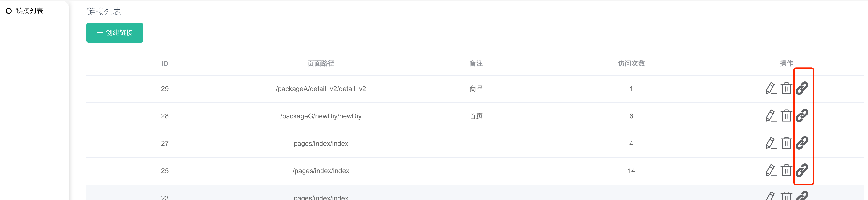Edit row 25 pencil icon

pos(771,170)
